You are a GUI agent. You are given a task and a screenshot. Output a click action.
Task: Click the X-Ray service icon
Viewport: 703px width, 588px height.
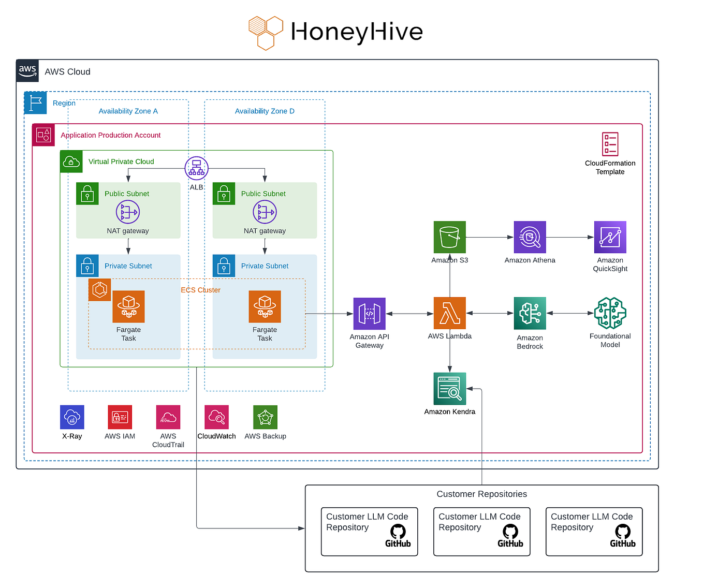pyautogui.click(x=71, y=417)
